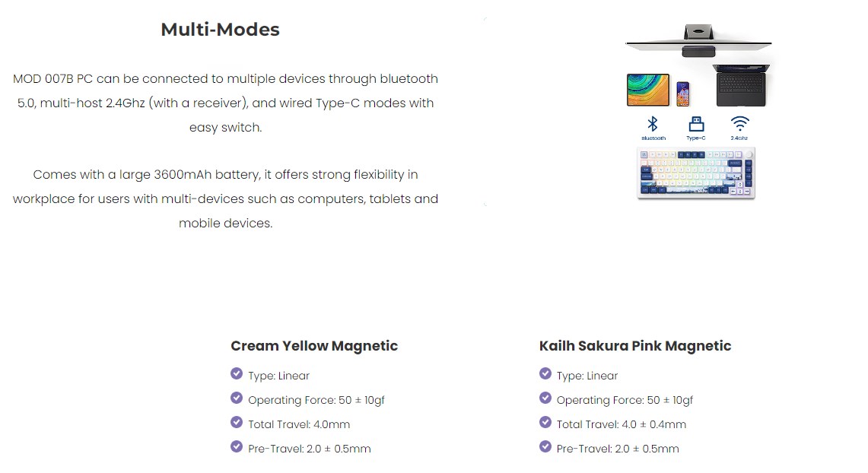Click Cream Yellow Pre-Travel: 2.0 ± 0.5mm text

click(309, 449)
